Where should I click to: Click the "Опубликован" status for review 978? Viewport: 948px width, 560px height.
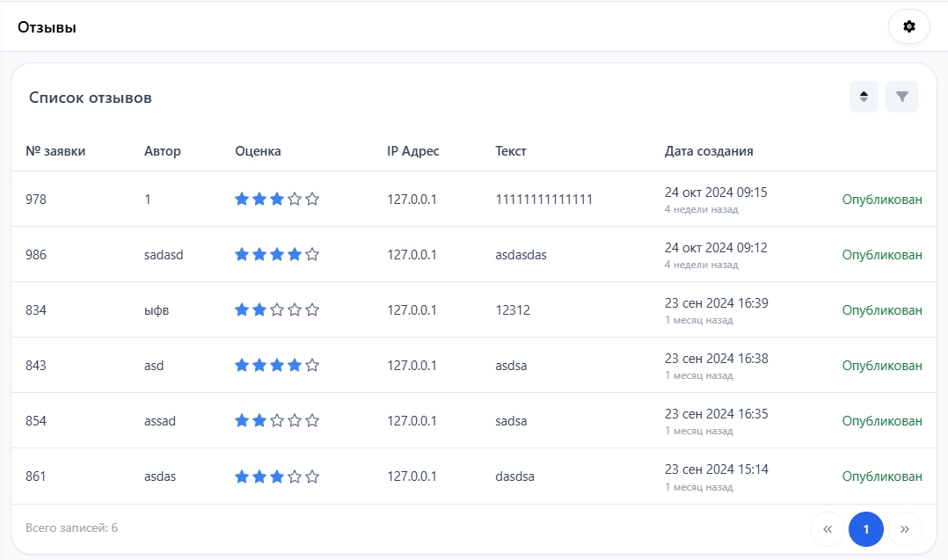tap(882, 200)
